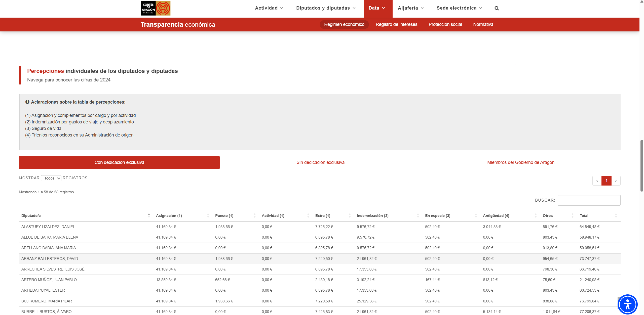The width and height of the screenshot is (644, 315).
Task: Expand Diputados y diputadas menu
Action: 326,8
